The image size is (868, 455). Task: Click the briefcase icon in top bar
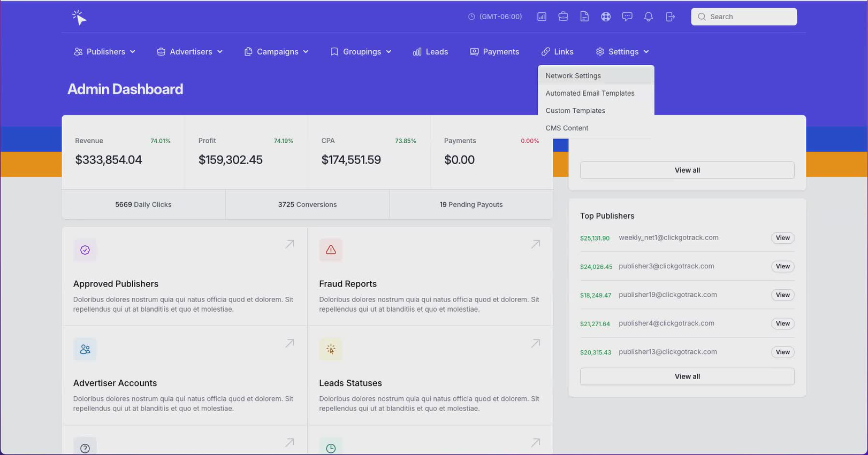(563, 17)
